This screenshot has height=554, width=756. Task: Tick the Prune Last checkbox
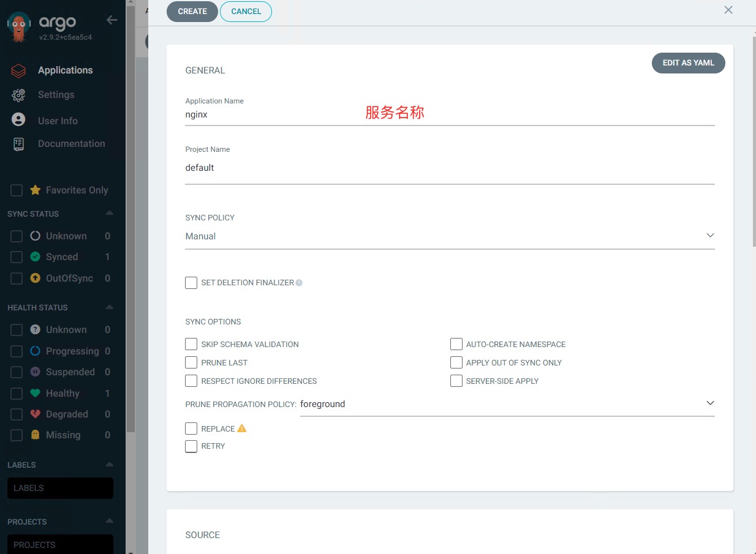[191, 362]
